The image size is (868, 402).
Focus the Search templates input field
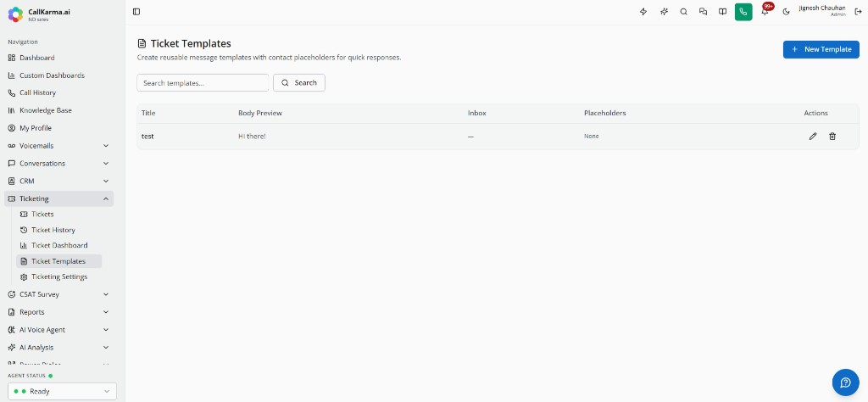click(x=203, y=82)
